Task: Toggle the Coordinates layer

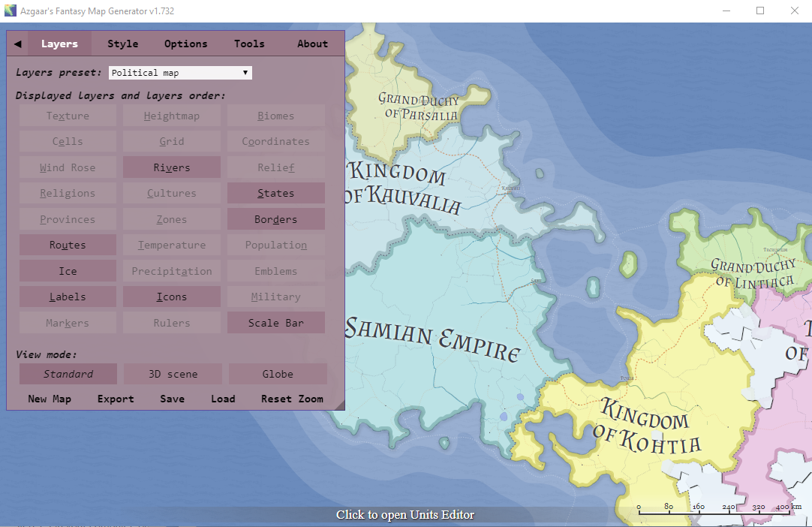Action: click(x=276, y=141)
